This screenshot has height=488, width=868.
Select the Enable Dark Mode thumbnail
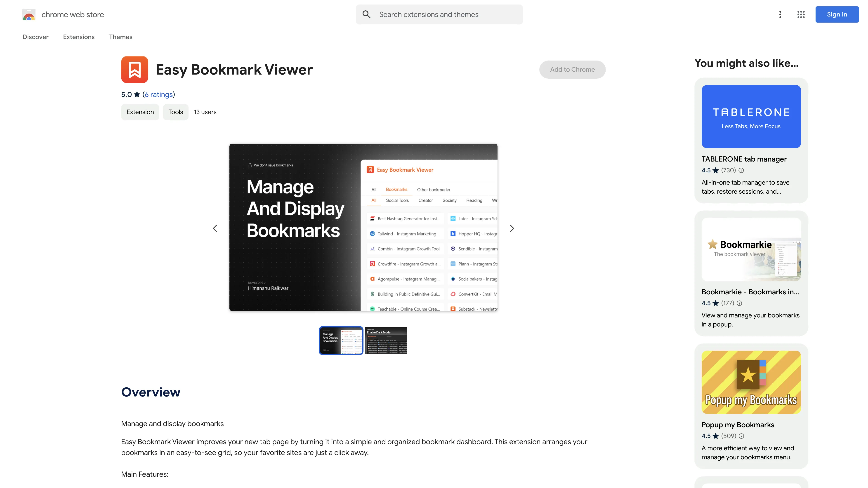(385, 340)
